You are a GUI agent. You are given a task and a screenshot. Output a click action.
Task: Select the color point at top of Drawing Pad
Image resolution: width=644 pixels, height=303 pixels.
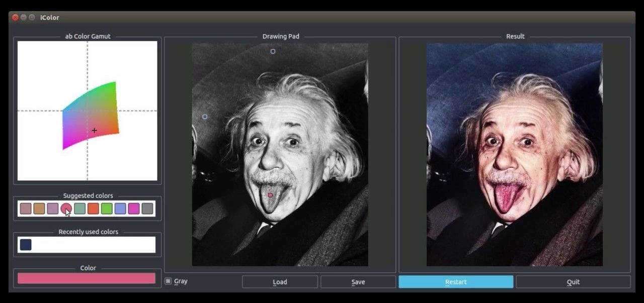pos(273,51)
